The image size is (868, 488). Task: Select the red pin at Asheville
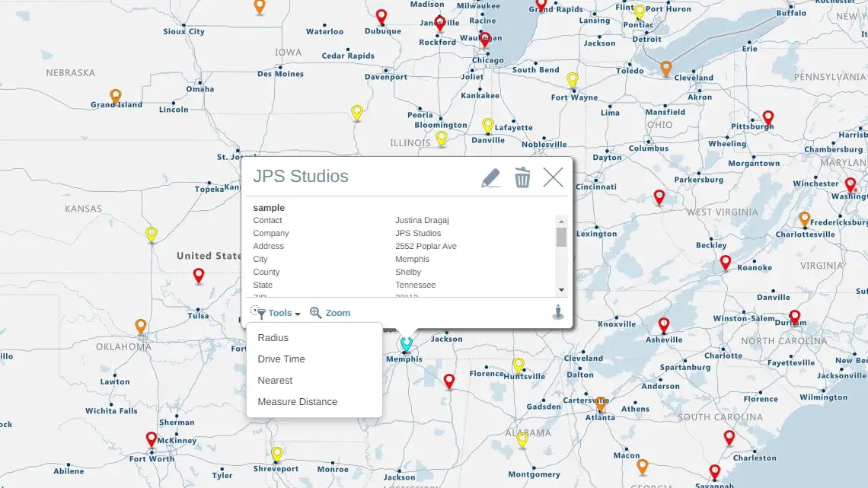pyautogui.click(x=664, y=325)
